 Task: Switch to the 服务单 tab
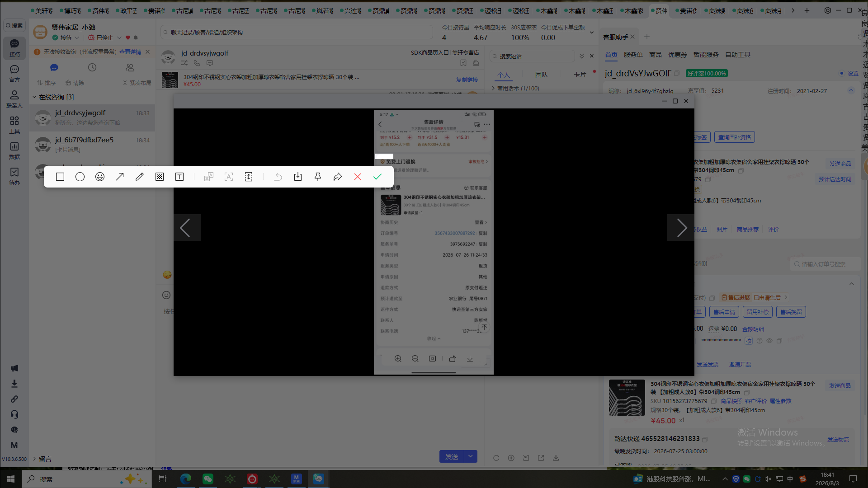tap(633, 55)
